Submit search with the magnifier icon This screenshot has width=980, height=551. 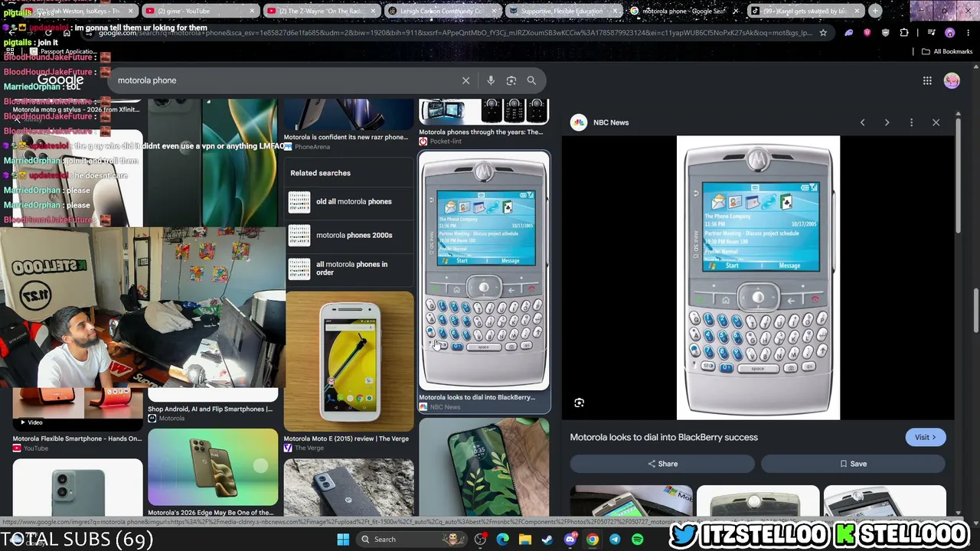coord(531,80)
